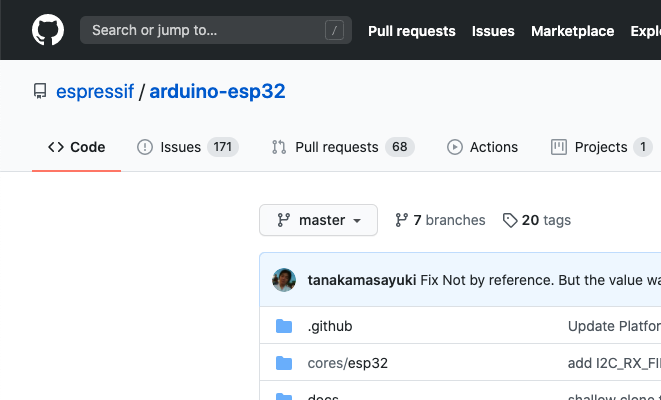View the 20 tags link
This screenshot has width=661, height=400.
537,220
